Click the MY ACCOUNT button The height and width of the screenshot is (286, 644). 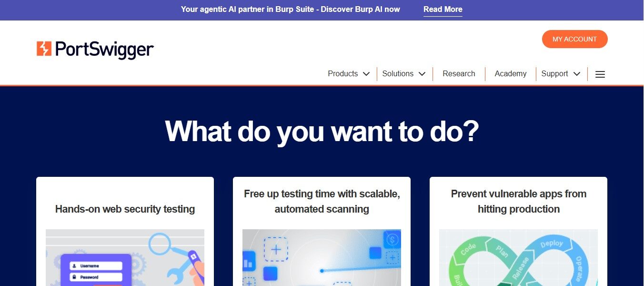[574, 39]
